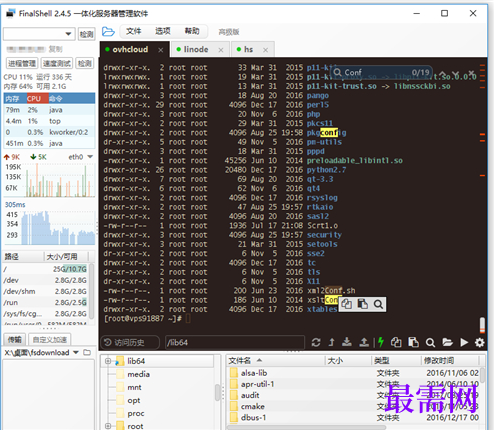Viewport: 496px width, 430px height.
Task: Go to parent directory with the up arrow icon
Action: [x=331, y=342]
